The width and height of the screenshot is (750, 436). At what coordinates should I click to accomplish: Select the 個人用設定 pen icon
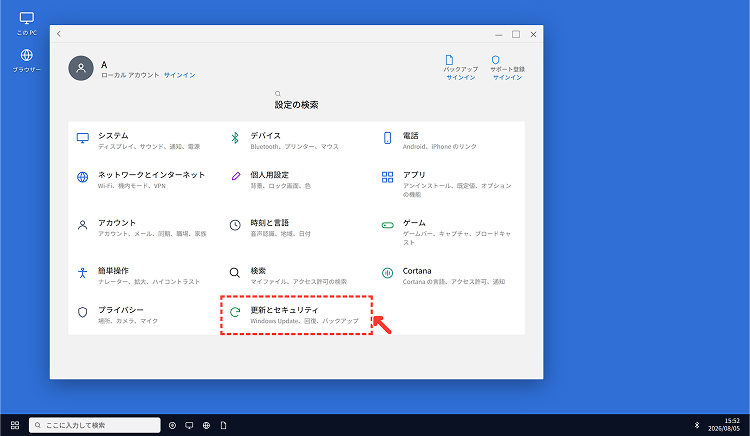click(236, 176)
